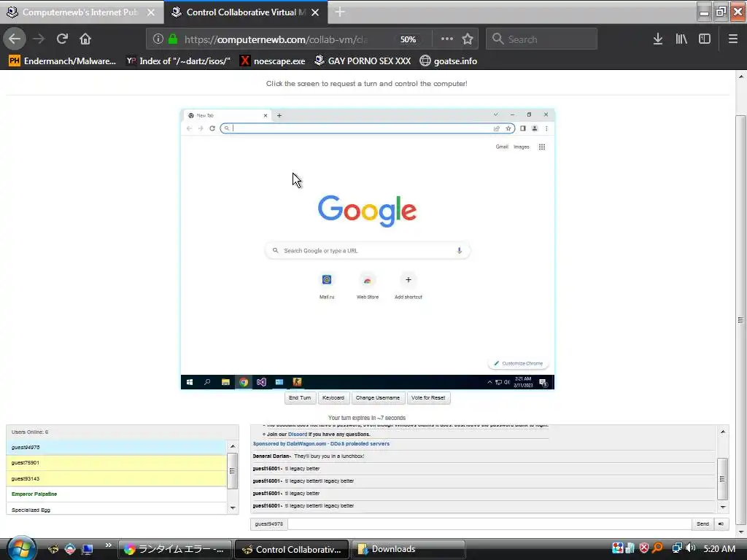Go back in the Firefox toolbar
Screen dimensions: 747x560
15,39
